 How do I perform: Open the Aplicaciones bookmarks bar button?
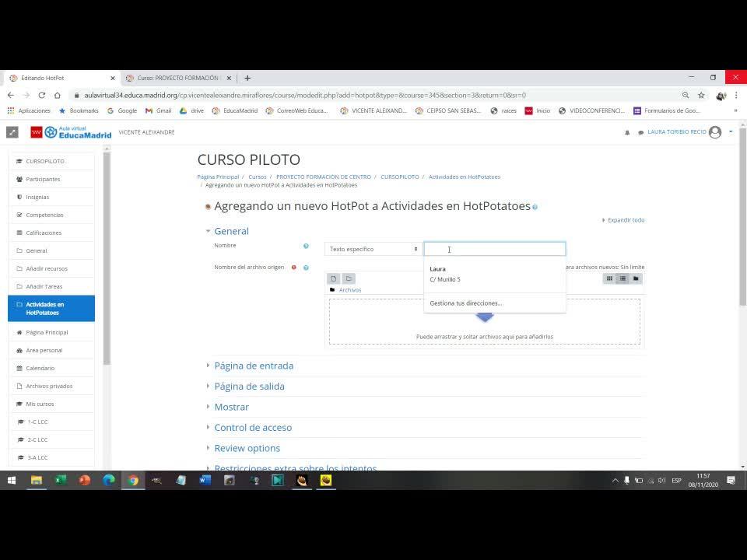tap(29, 110)
